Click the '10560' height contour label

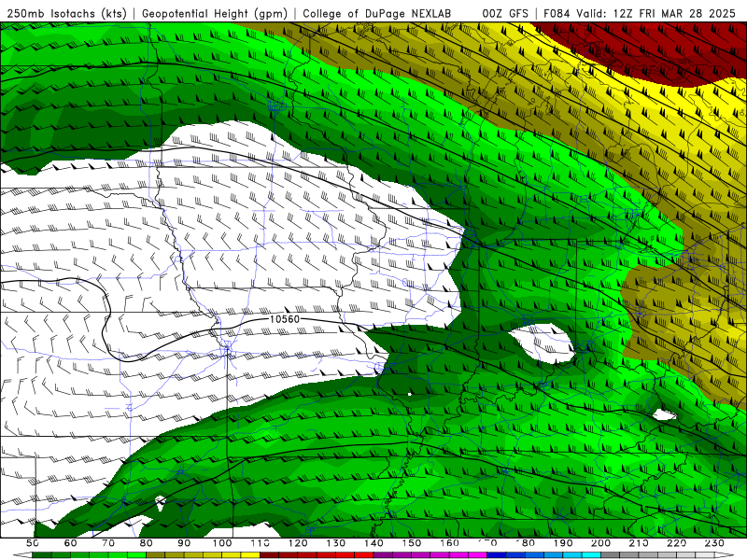point(285,318)
